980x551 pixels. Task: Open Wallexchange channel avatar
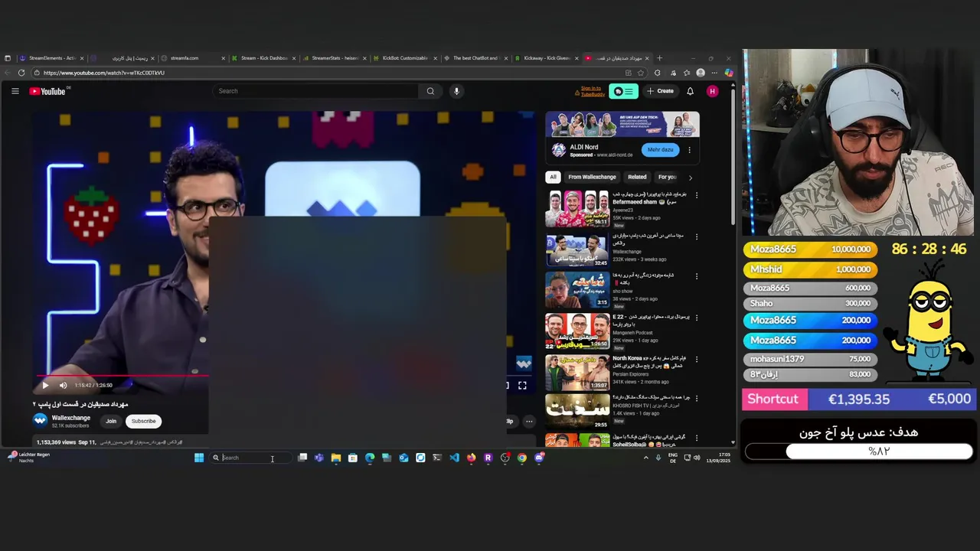click(x=40, y=420)
